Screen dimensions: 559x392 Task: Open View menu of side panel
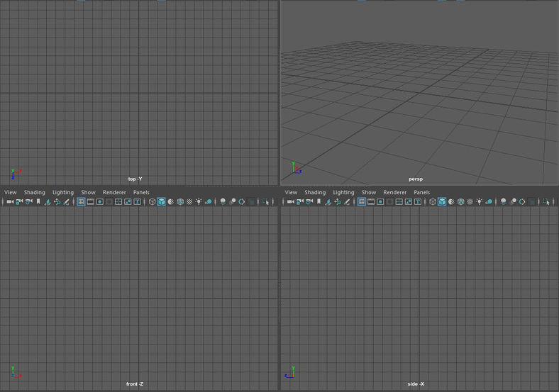coord(291,192)
